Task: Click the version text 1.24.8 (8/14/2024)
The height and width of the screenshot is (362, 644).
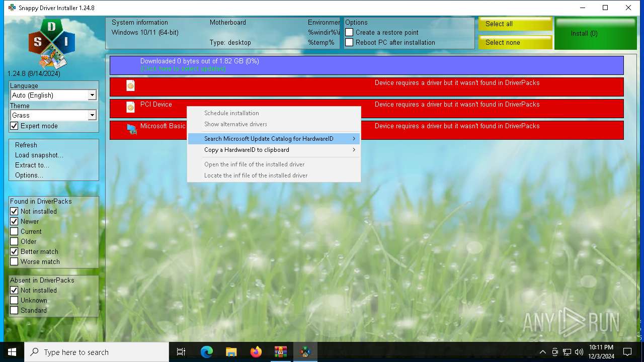Action: pos(34,74)
